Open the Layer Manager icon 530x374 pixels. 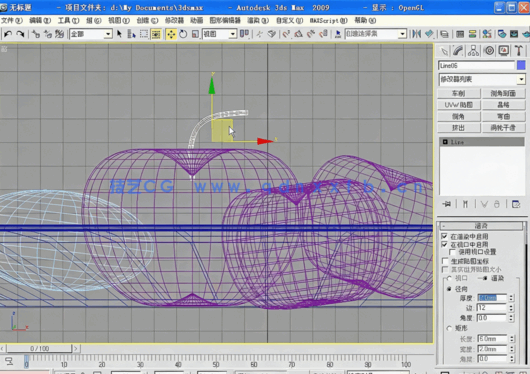pyautogui.click(x=444, y=34)
